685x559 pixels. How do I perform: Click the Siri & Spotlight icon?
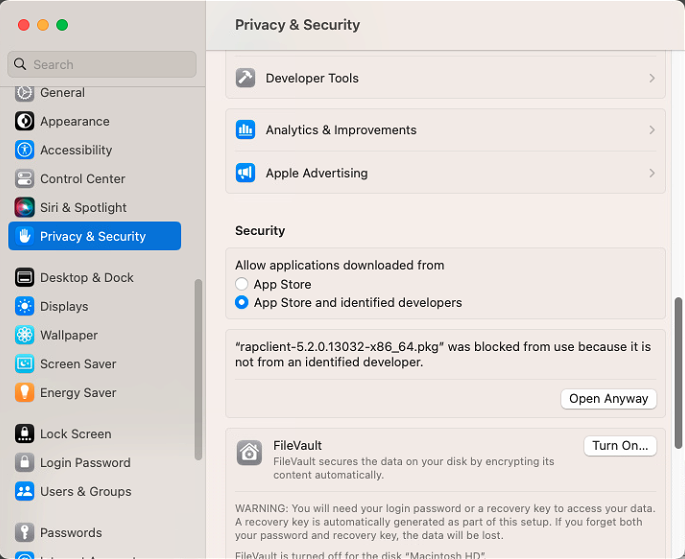coord(24,207)
